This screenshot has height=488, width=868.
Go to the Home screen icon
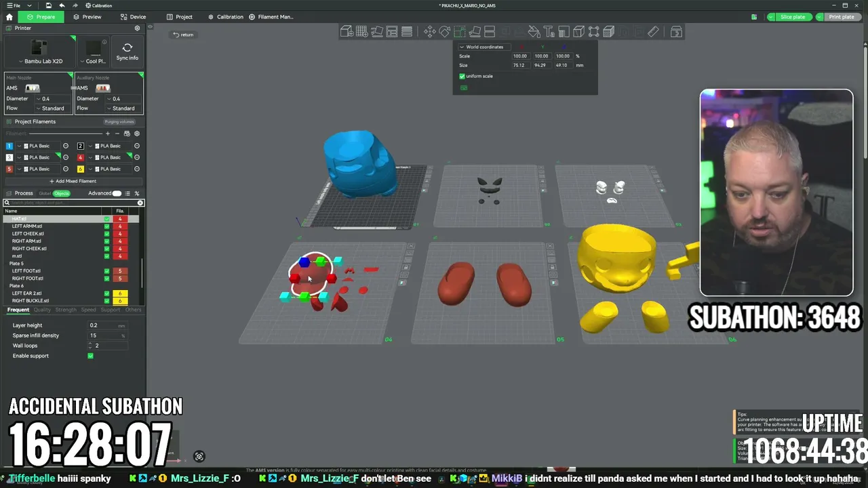click(x=9, y=17)
